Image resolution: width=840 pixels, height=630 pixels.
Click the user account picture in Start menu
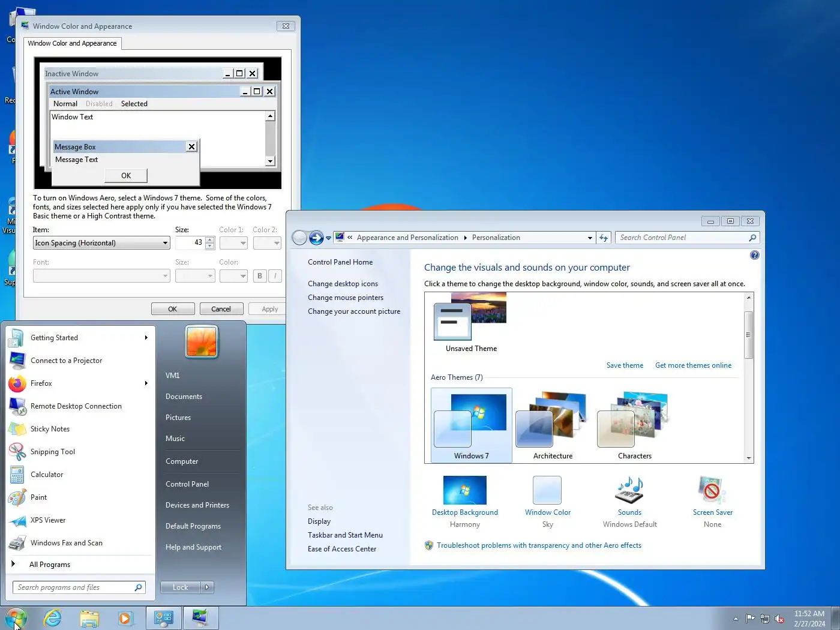(x=202, y=341)
